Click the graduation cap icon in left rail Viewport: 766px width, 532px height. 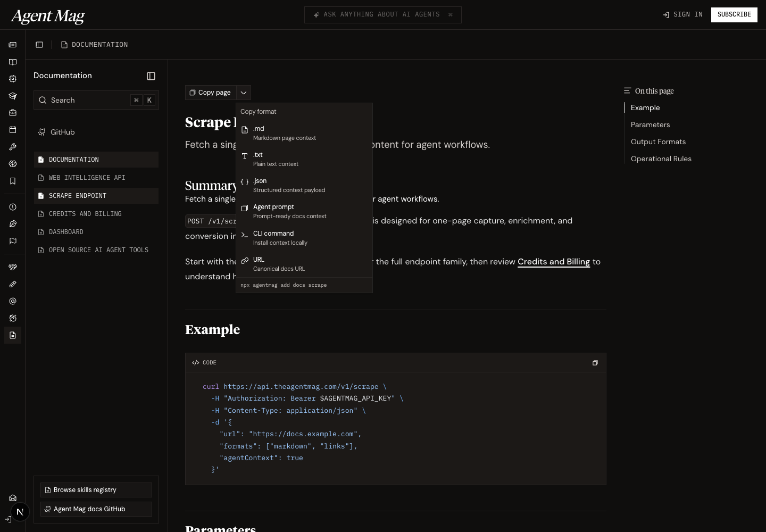[x=13, y=96]
